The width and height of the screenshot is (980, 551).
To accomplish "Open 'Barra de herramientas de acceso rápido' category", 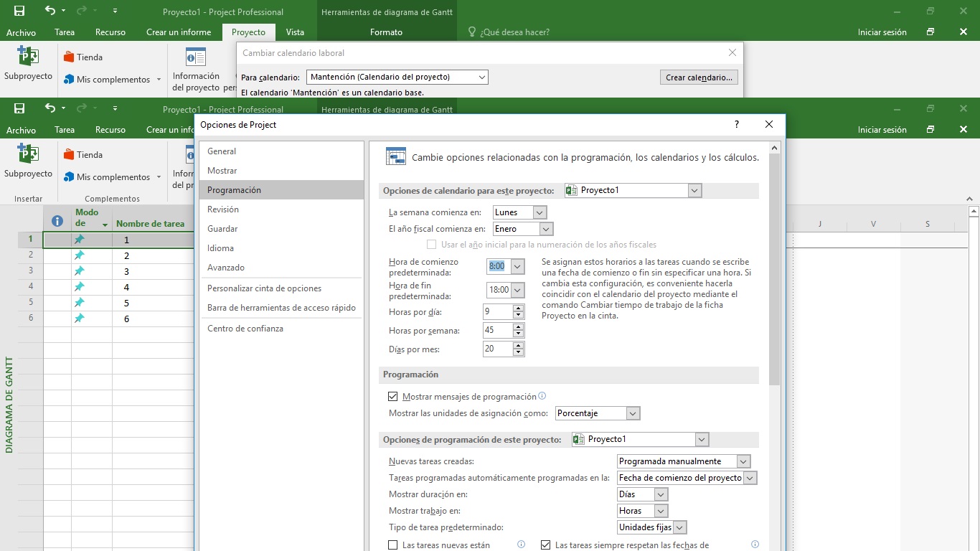I will [x=281, y=308].
